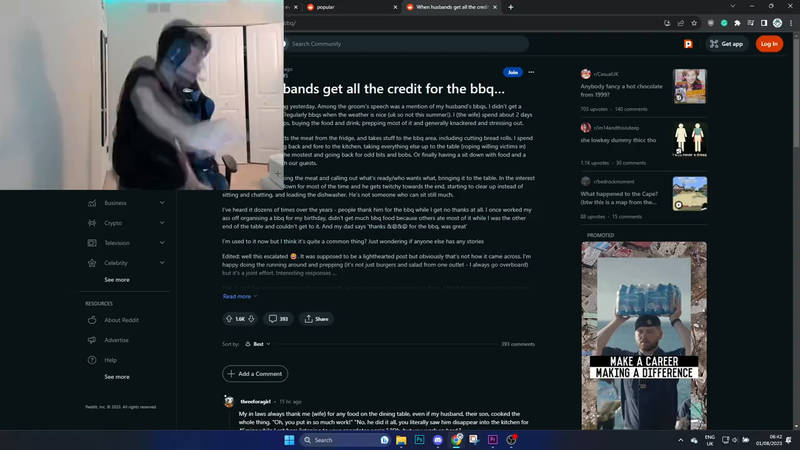Open the Chrome extensions puzzle icon
The width and height of the screenshot is (800, 450).
pyautogui.click(x=737, y=23)
